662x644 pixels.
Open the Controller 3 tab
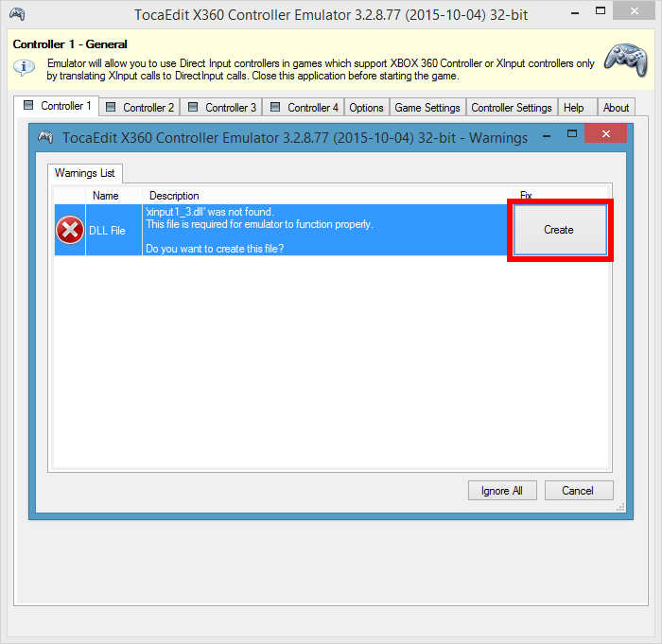click(221, 107)
